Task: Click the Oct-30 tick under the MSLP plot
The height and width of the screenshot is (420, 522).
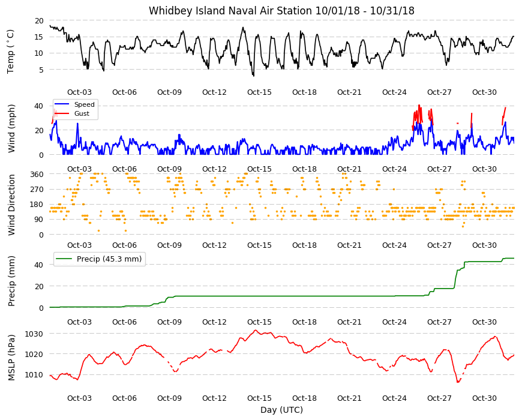Action: tap(484, 398)
